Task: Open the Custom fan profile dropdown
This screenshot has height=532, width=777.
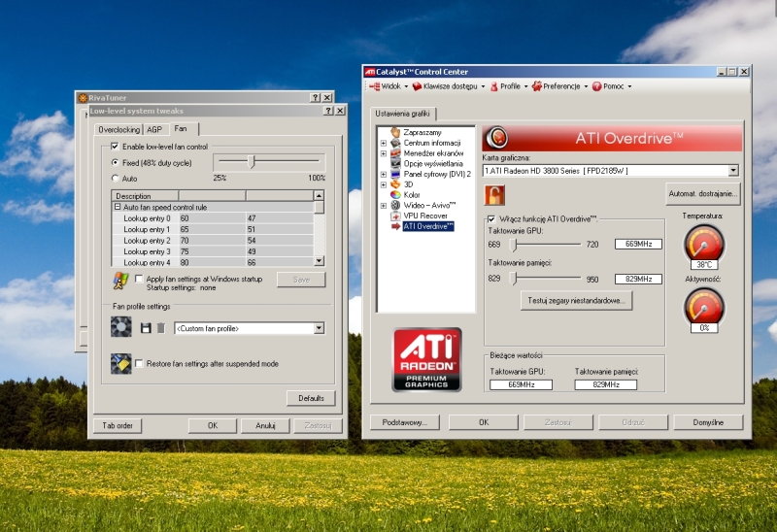Action: point(320,328)
